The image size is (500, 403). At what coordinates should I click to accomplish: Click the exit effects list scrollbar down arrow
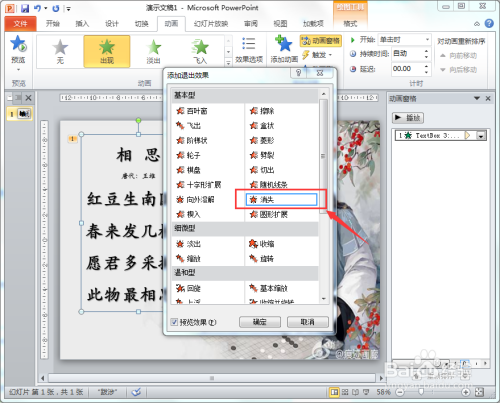[323, 299]
